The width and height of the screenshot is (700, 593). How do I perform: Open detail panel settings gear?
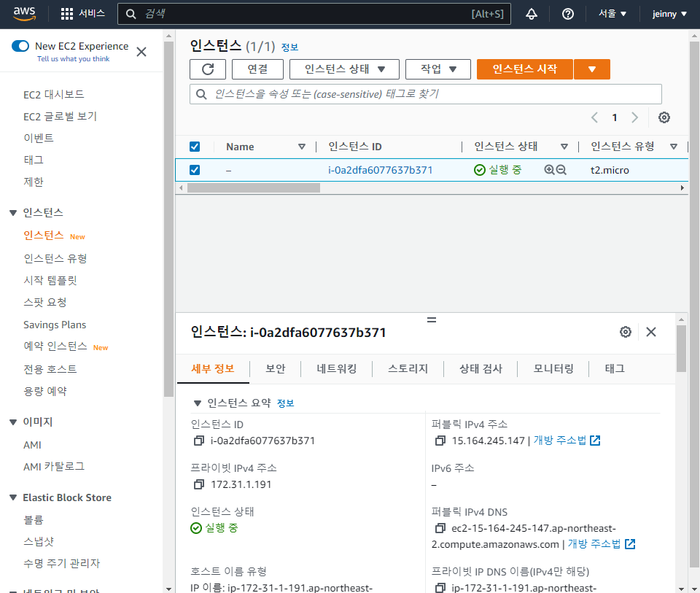tap(626, 332)
